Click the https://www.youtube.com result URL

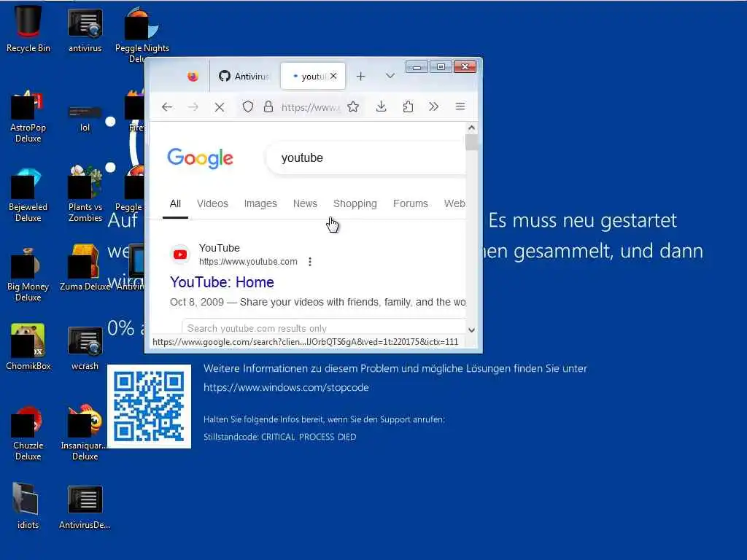(x=248, y=262)
